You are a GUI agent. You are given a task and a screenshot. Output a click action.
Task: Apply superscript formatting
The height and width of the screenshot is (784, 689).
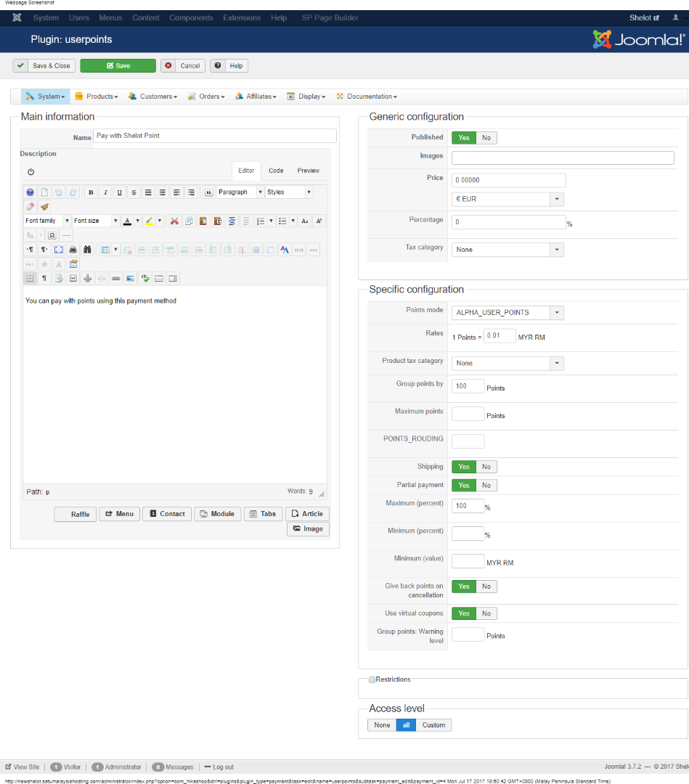(319, 221)
